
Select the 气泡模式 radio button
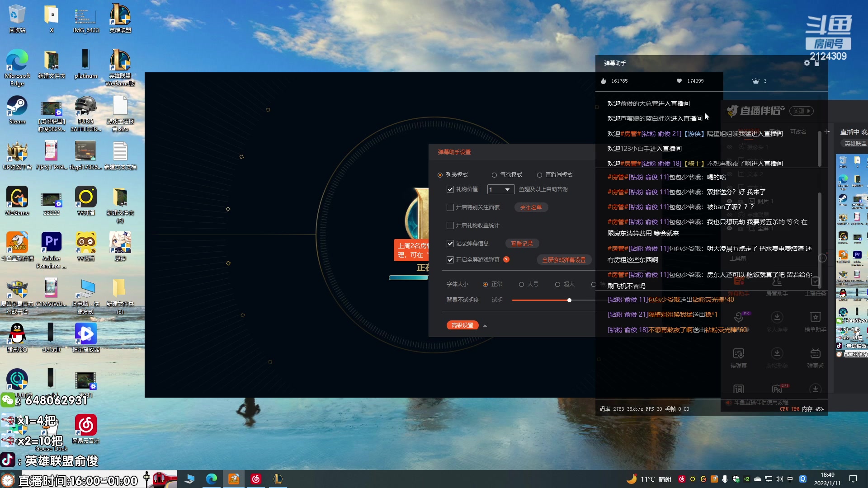click(494, 175)
